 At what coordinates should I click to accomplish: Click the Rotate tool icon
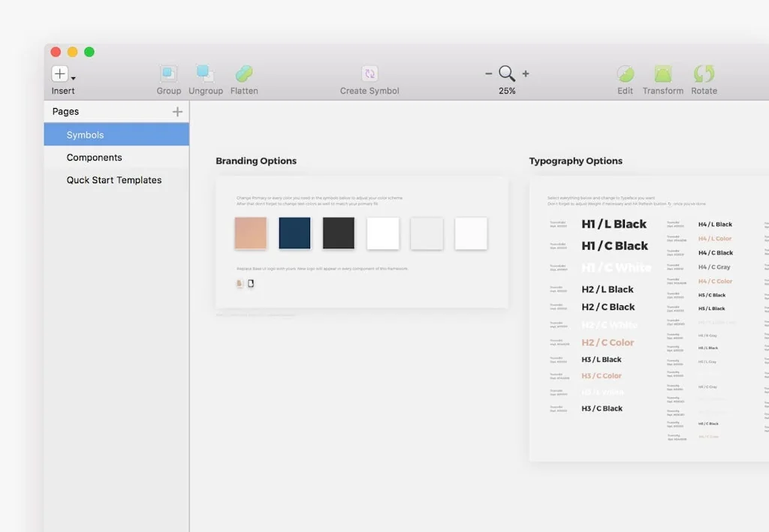pos(704,75)
